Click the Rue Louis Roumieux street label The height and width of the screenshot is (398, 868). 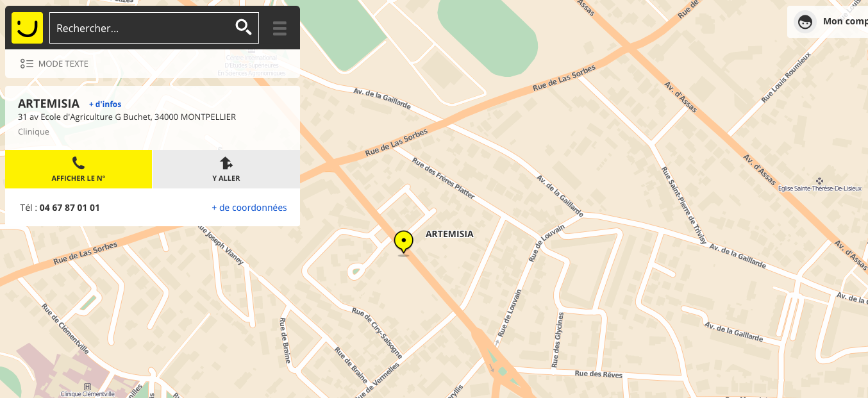[785, 78]
